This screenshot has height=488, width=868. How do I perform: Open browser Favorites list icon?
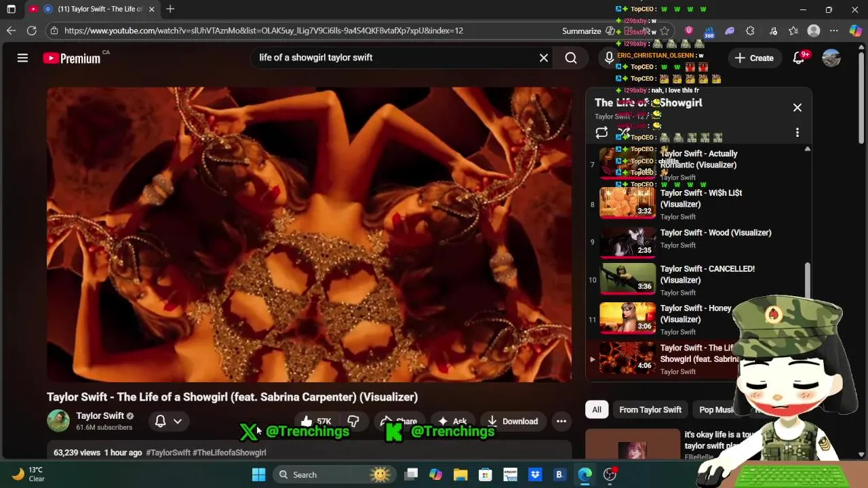coord(793,30)
